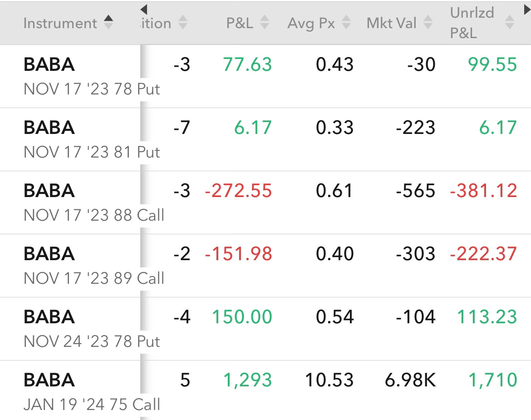Click the Mkt Val column header label
Screen dimensions: 531x420
tap(392, 23)
